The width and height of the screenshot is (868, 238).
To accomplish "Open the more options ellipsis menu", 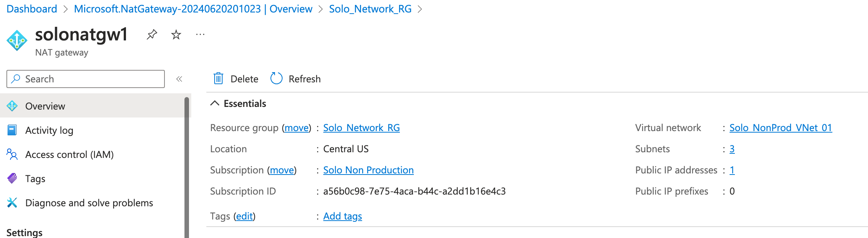I will [200, 35].
